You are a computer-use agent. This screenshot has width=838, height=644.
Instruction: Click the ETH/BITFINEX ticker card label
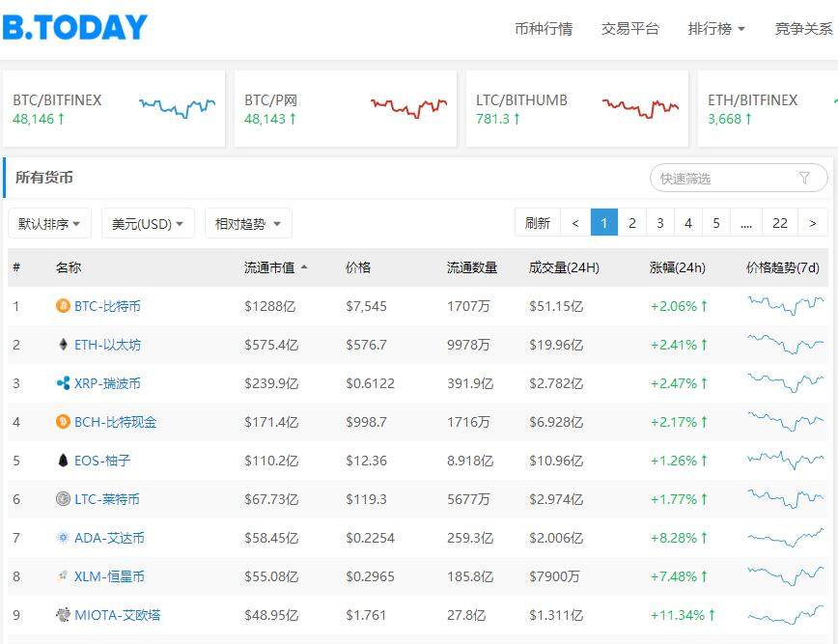[x=752, y=100]
